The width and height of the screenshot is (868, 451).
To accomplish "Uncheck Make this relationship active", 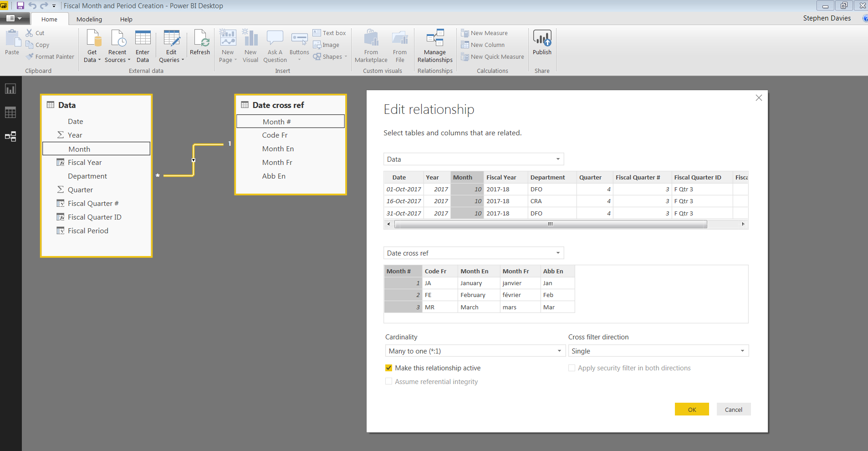I will [388, 368].
